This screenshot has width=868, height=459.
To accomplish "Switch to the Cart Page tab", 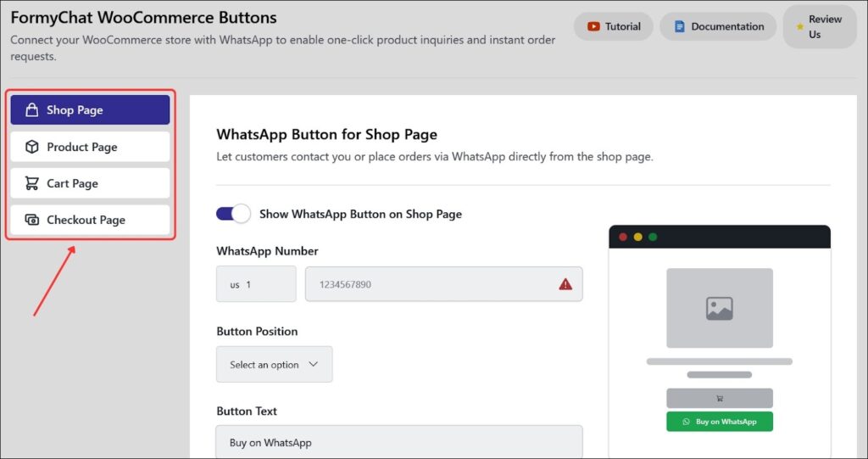I will pyautogui.click(x=90, y=183).
